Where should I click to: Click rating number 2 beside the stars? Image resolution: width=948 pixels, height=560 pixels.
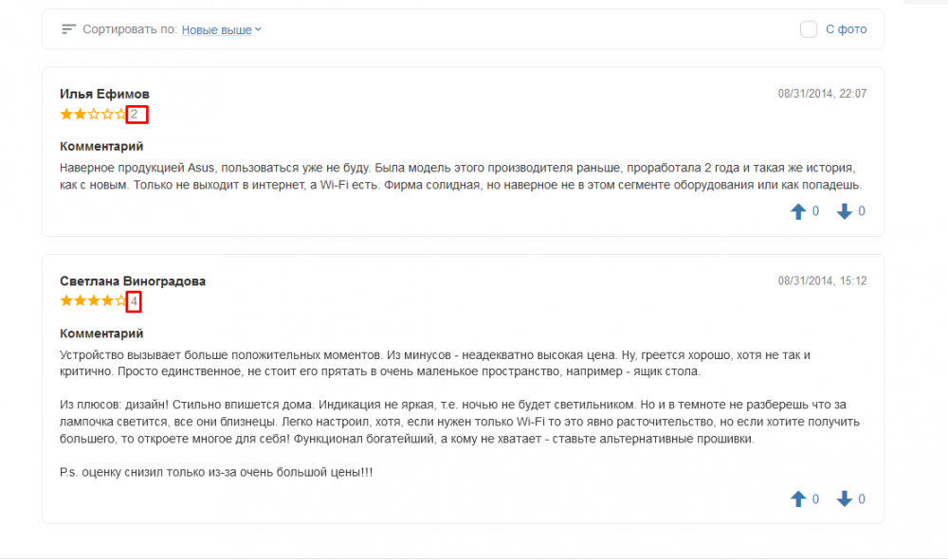click(135, 115)
